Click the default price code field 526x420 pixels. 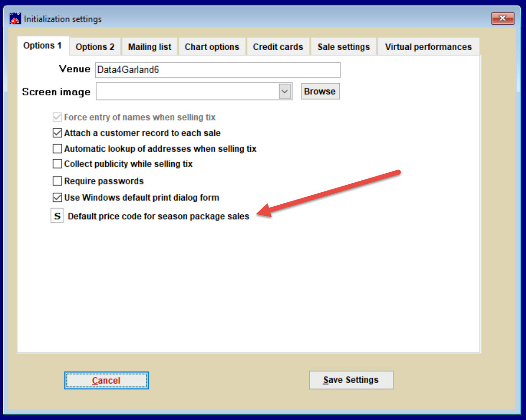(57, 216)
